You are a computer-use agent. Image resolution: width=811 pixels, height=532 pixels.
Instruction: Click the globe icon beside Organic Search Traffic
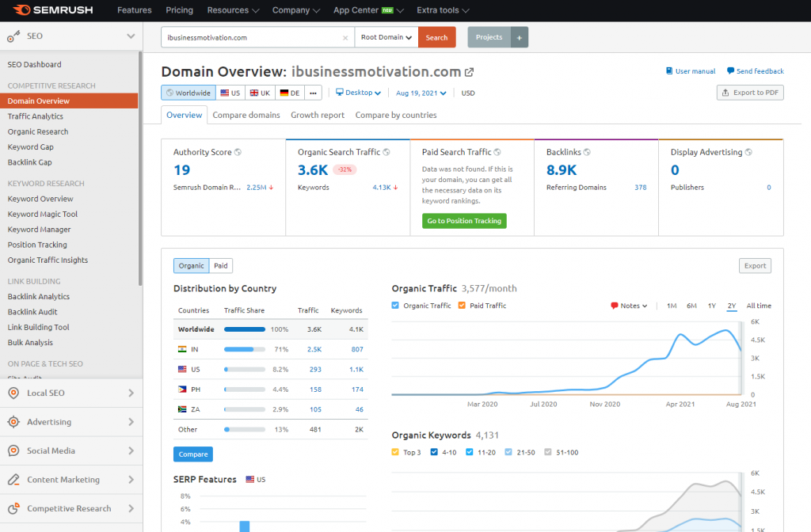click(x=386, y=152)
